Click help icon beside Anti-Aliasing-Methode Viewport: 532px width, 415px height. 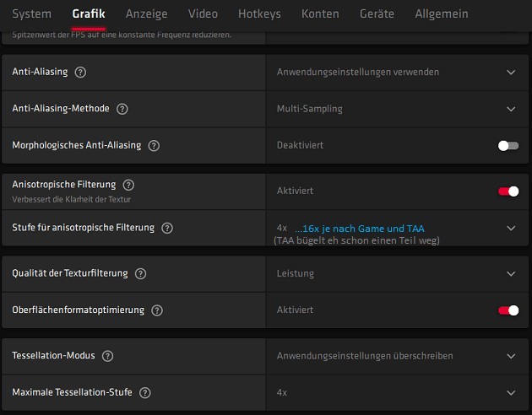click(x=122, y=109)
